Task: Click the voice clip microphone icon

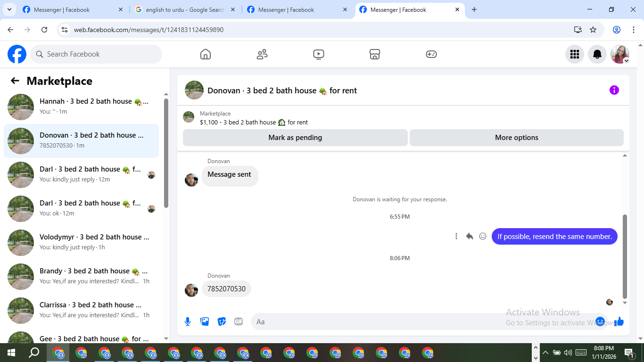Action: point(188,321)
